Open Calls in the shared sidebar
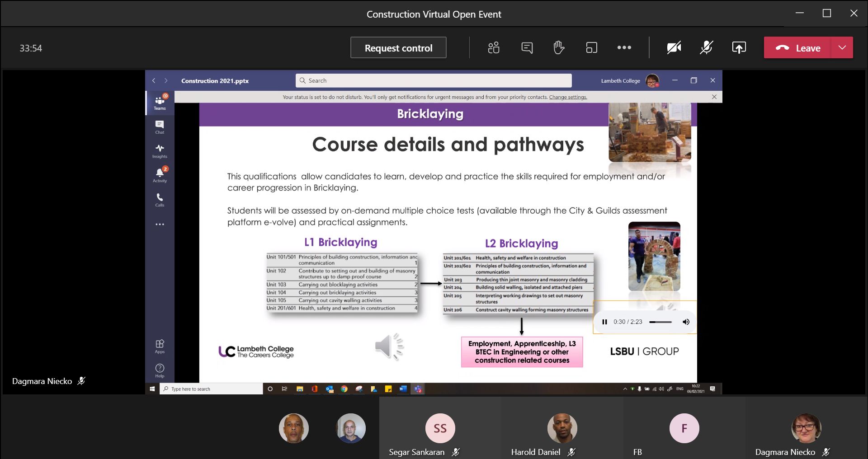The height and width of the screenshot is (459, 868). (160, 200)
